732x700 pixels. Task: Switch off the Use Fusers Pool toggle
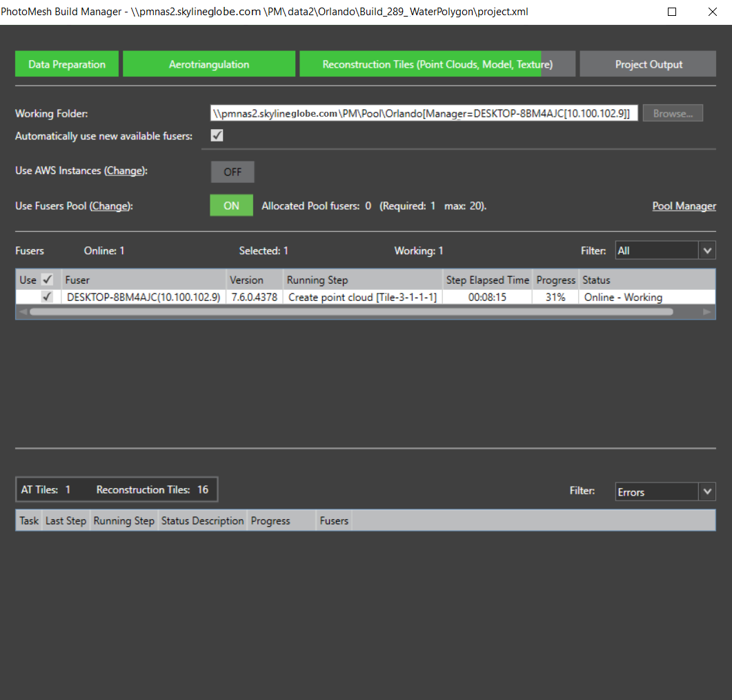click(232, 206)
